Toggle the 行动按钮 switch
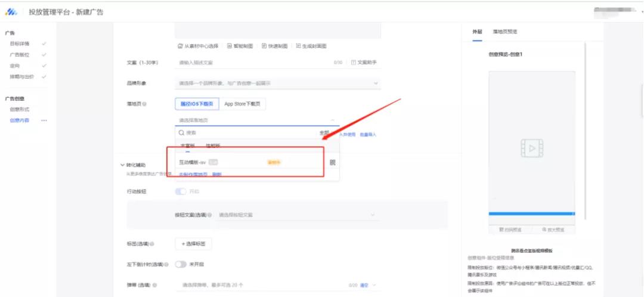Image resolution: width=644 pixels, height=297 pixels. coord(181,192)
